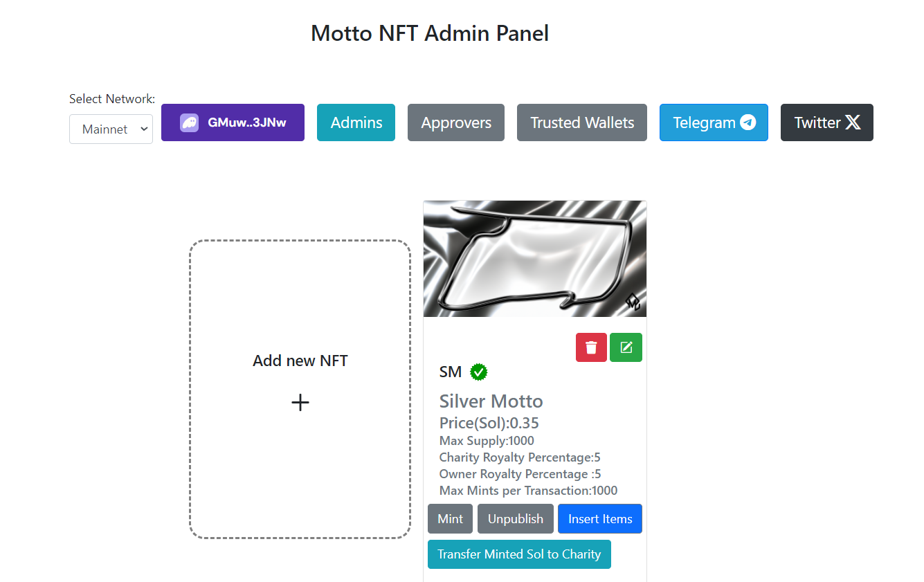Click the Phantom ghost wallet icon
This screenshot has width=924, height=582.
190,123
